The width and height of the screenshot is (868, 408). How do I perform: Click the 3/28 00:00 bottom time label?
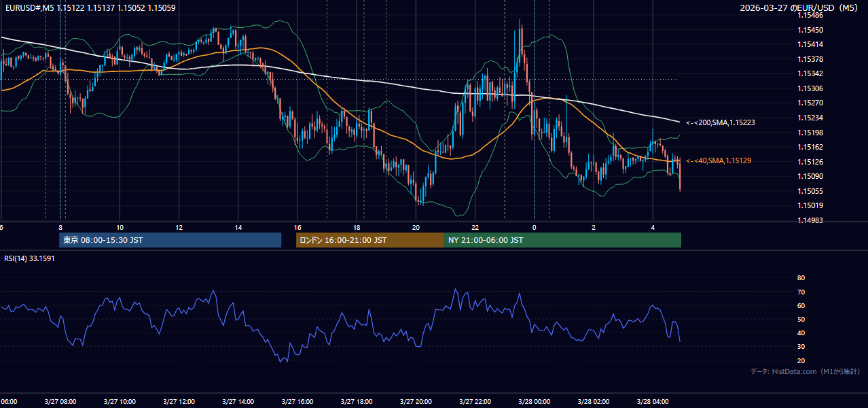535,401
